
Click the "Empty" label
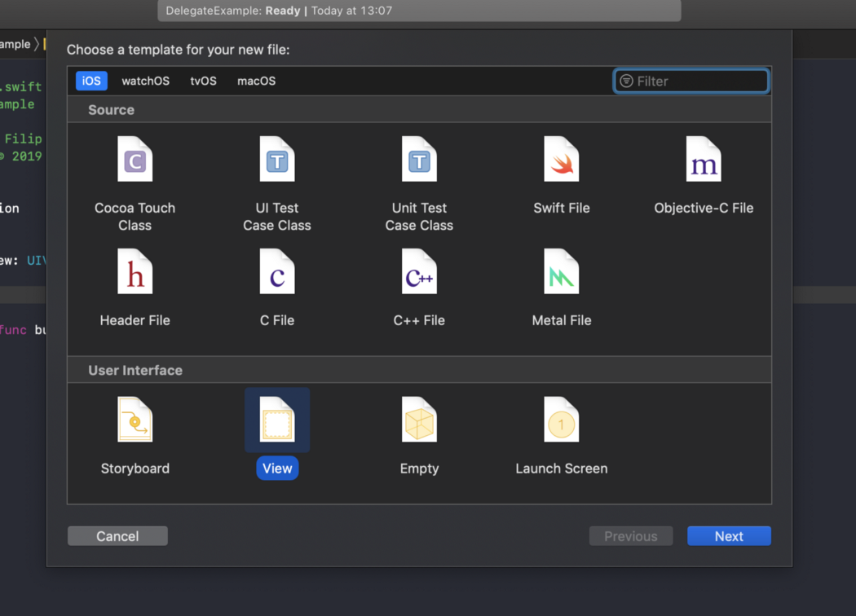[419, 469]
